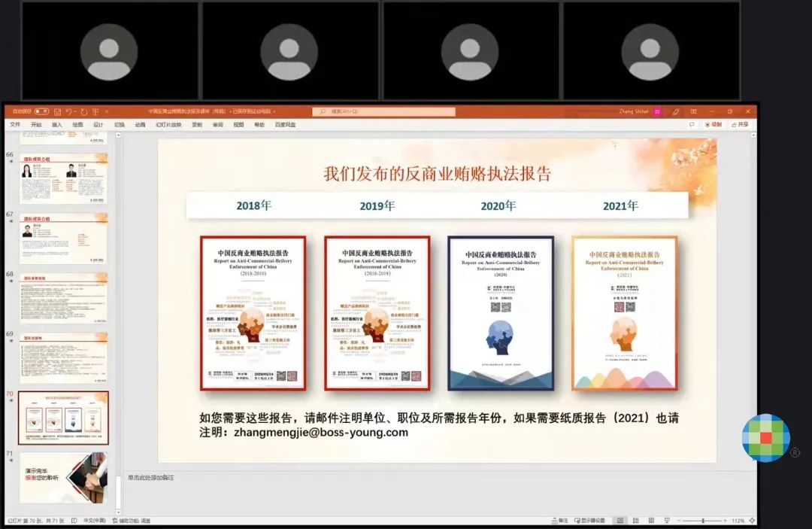Click the 录制 (Record) button at top right
812x529 pixels.
713,124
